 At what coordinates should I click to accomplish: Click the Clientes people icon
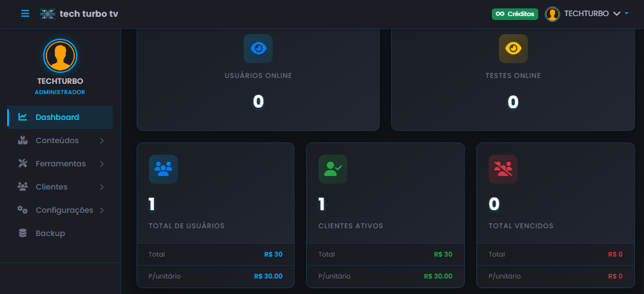pos(23,186)
